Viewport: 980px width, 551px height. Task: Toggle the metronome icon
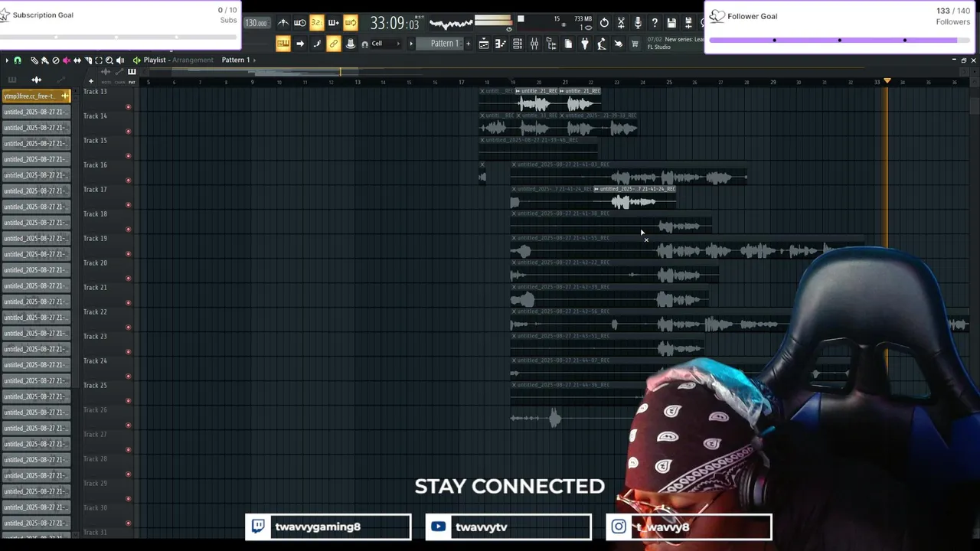[283, 23]
